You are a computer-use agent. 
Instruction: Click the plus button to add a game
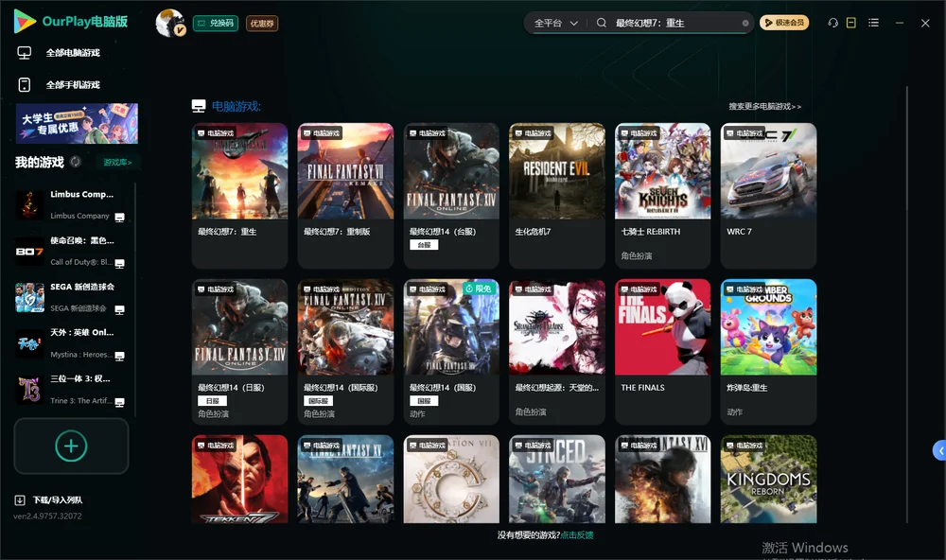click(71, 446)
